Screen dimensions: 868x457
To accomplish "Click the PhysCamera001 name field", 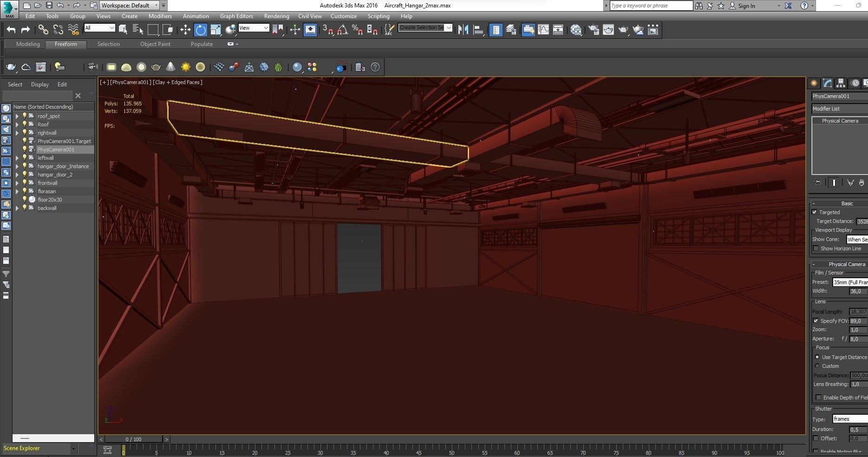I will [840, 96].
